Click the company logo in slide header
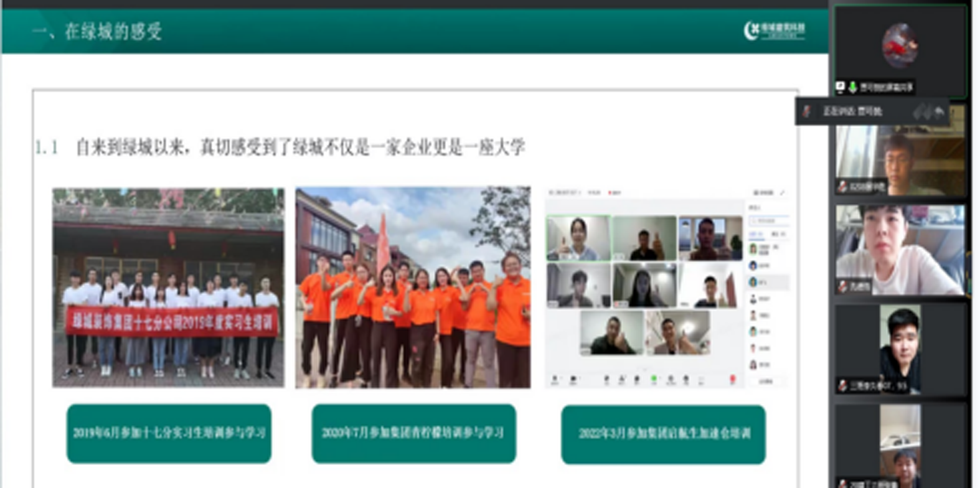The width and height of the screenshot is (980, 488). click(x=774, y=30)
